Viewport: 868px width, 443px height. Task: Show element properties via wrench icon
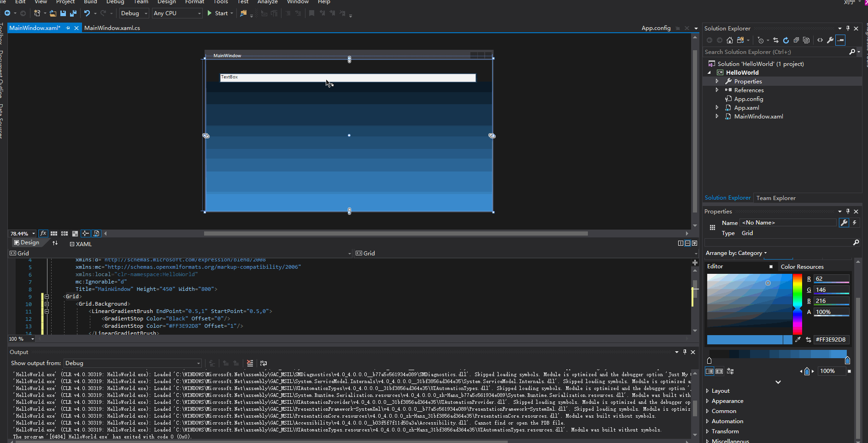coord(844,223)
